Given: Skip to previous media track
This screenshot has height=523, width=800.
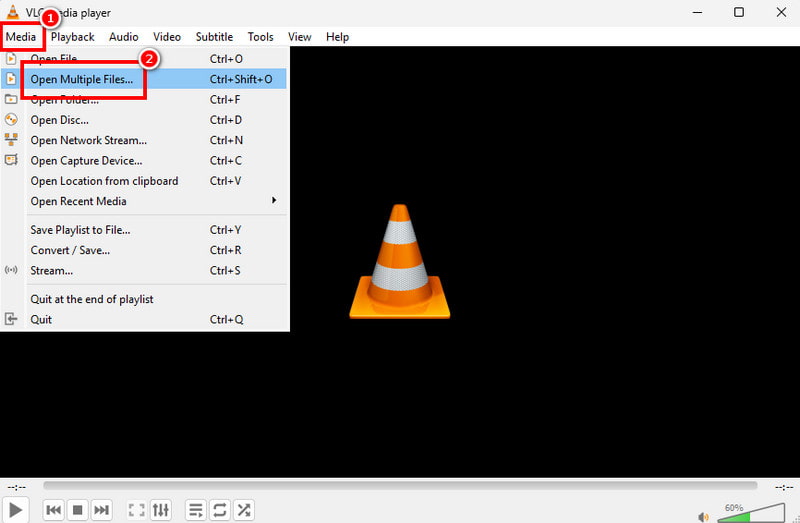Looking at the screenshot, I should (x=54, y=510).
